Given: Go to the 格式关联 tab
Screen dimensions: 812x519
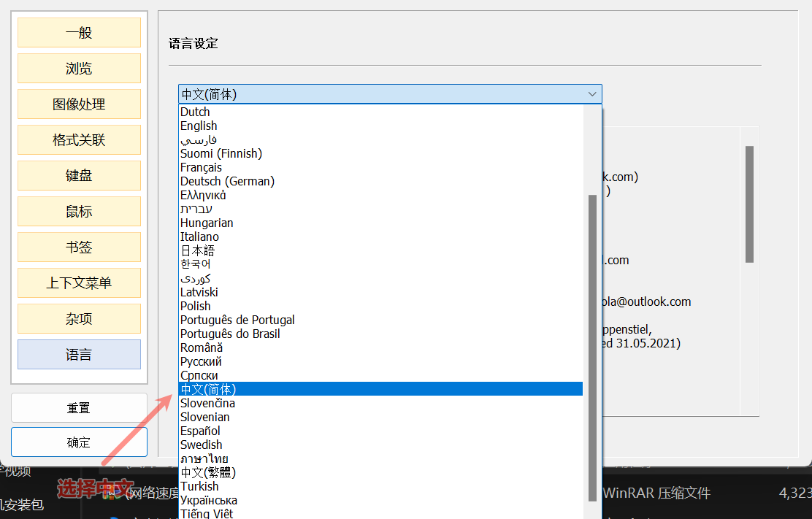Looking at the screenshot, I should click(x=79, y=140).
